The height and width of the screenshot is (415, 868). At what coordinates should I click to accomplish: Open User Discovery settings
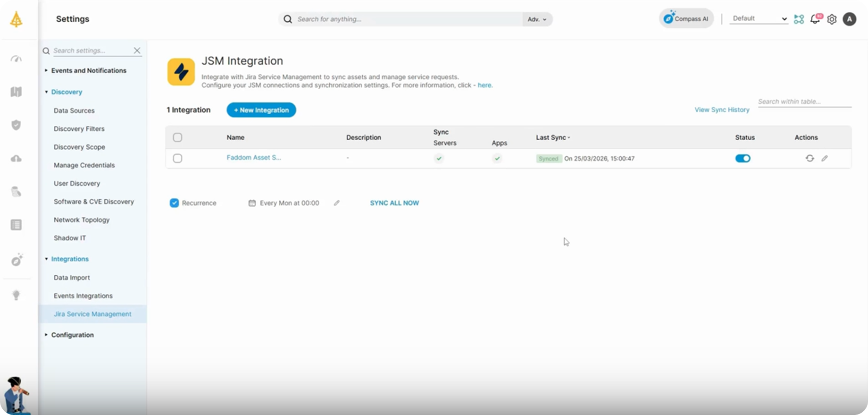click(x=77, y=183)
